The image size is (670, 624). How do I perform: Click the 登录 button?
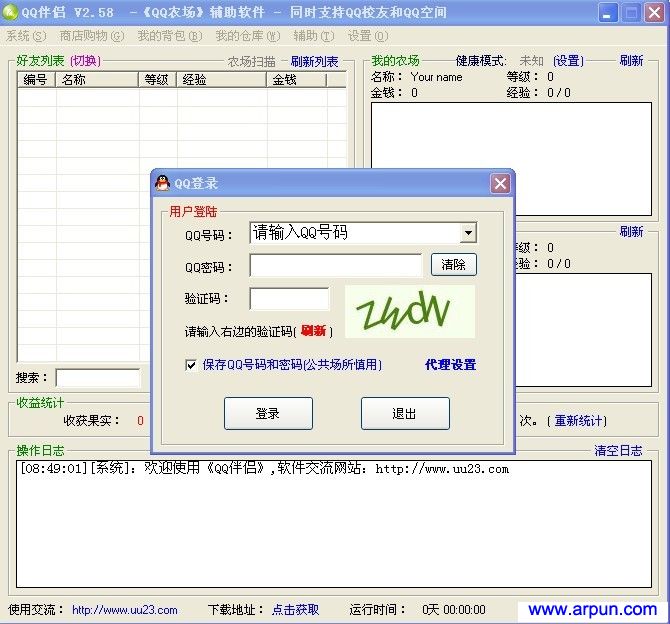(268, 413)
